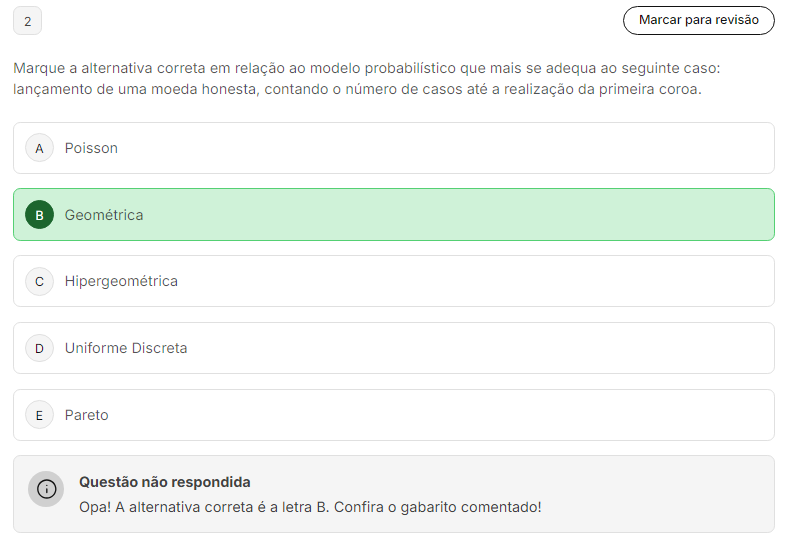Image resolution: width=791 pixels, height=540 pixels.
Task: Click the letter C circle icon
Action: point(39,281)
